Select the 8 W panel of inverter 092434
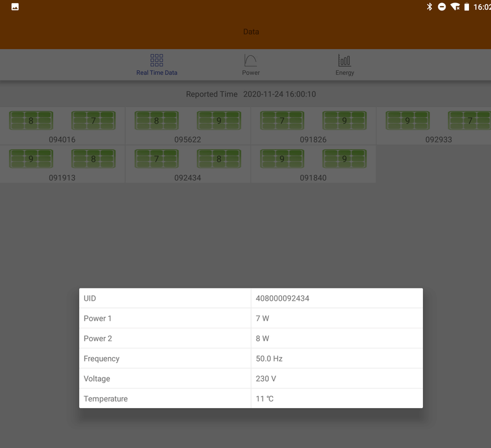The width and height of the screenshot is (491, 448). pyautogui.click(x=219, y=159)
